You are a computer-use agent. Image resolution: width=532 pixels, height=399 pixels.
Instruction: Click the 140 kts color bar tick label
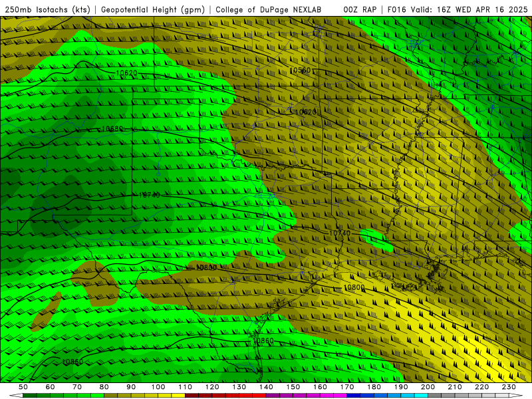click(266, 387)
